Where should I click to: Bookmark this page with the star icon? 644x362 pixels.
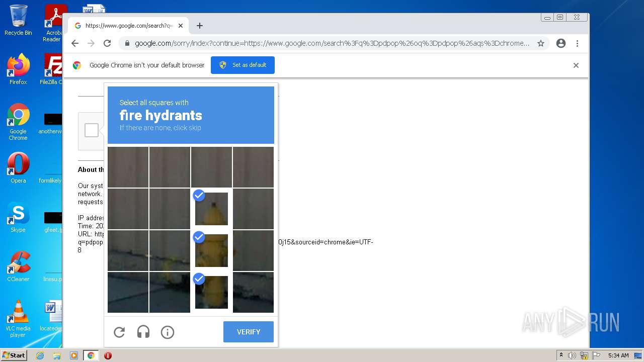coord(541,43)
